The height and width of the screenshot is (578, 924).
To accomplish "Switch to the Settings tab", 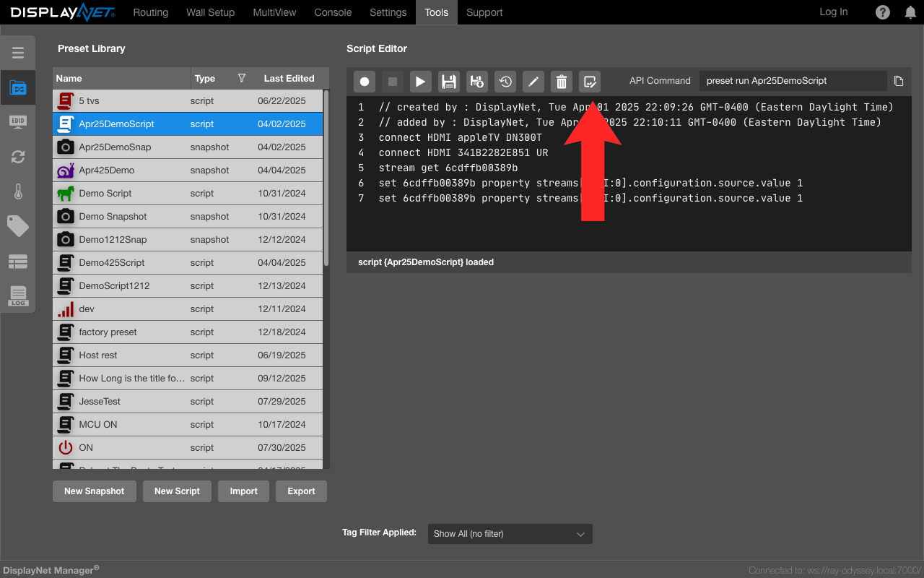I will (388, 12).
